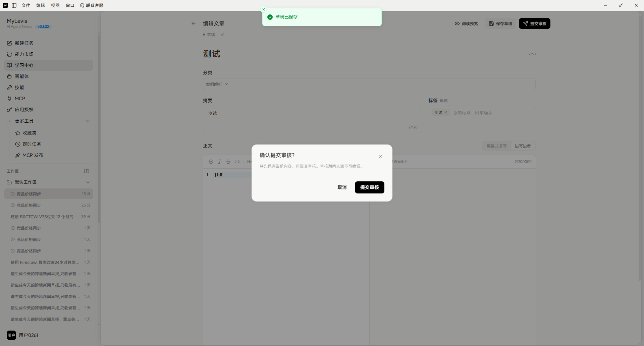Open the 竞品价格同步 task from 13 分 ago
Image resolution: width=644 pixels, height=346 pixels.
click(x=49, y=194)
